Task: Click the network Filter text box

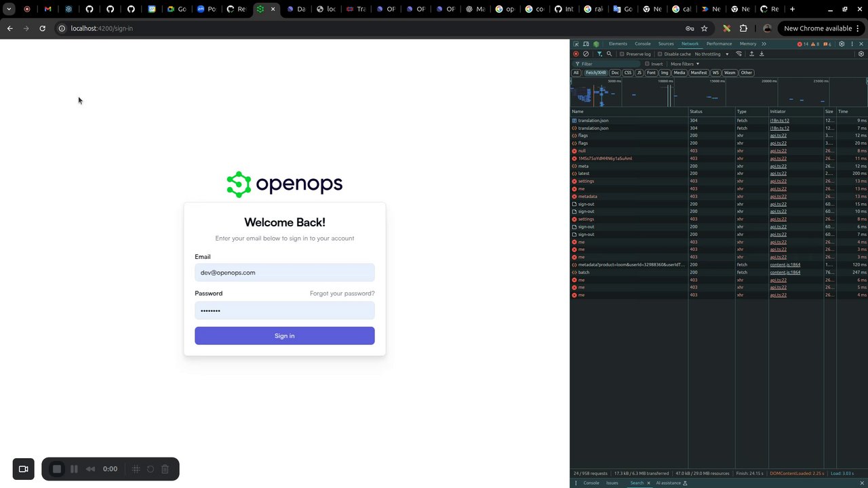Action: click(x=606, y=64)
